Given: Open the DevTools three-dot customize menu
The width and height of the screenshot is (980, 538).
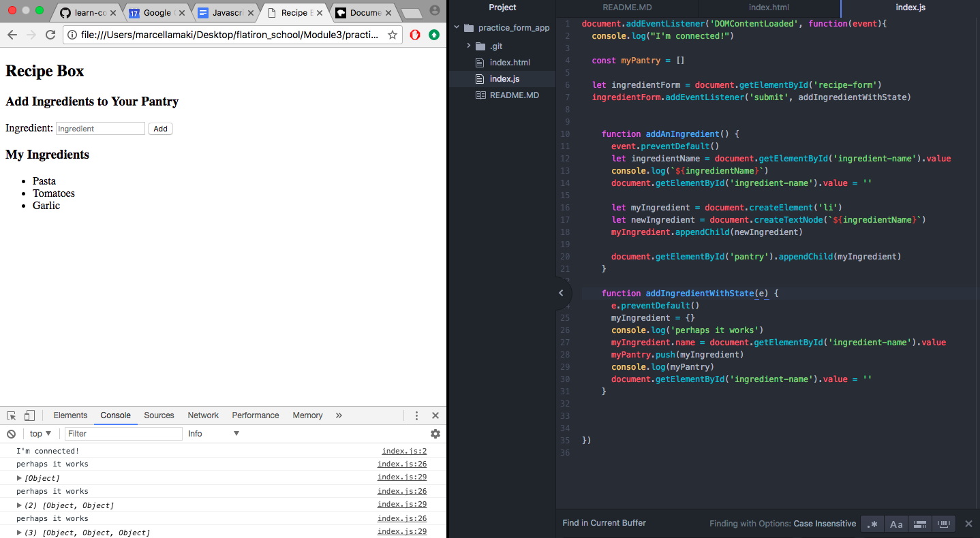Looking at the screenshot, I should (x=416, y=415).
